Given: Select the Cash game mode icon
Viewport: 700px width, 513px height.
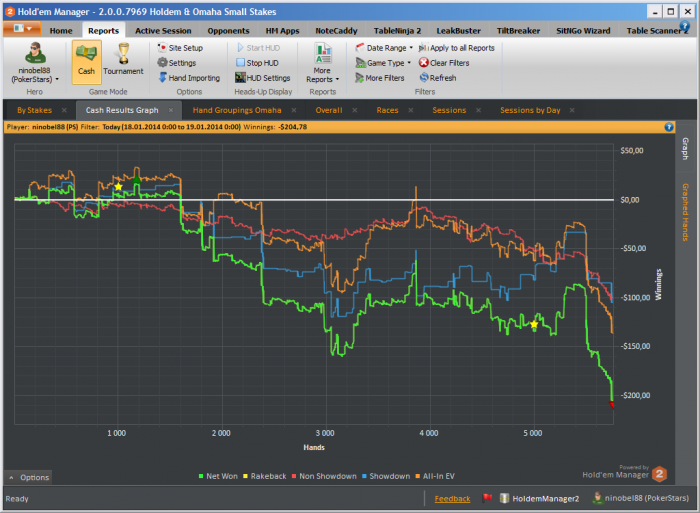Looking at the screenshot, I should (x=87, y=62).
